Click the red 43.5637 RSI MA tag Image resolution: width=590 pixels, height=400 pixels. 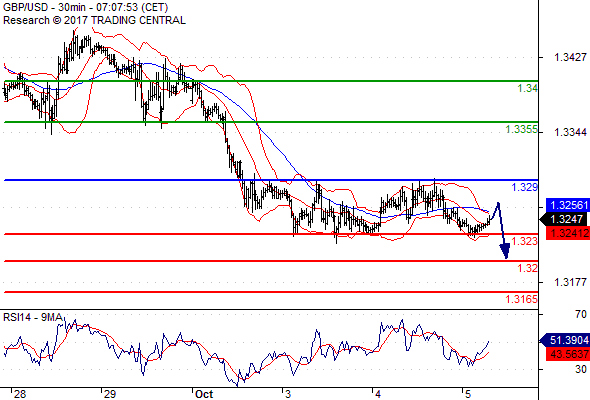pos(567,354)
